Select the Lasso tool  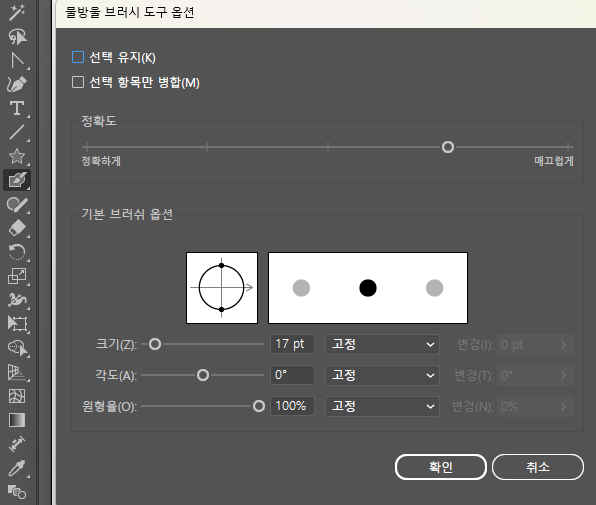pyautogui.click(x=17, y=37)
